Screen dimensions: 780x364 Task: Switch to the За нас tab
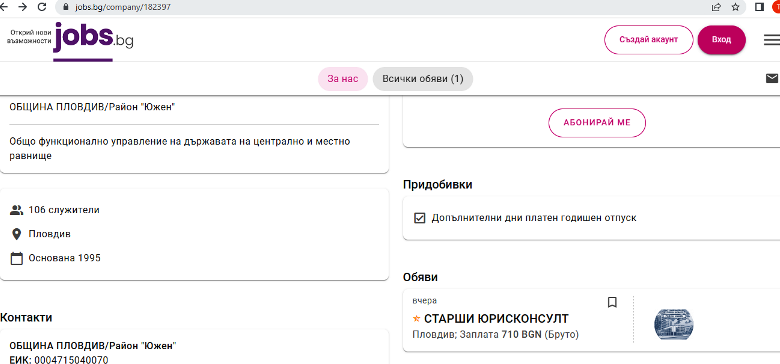[343, 79]
